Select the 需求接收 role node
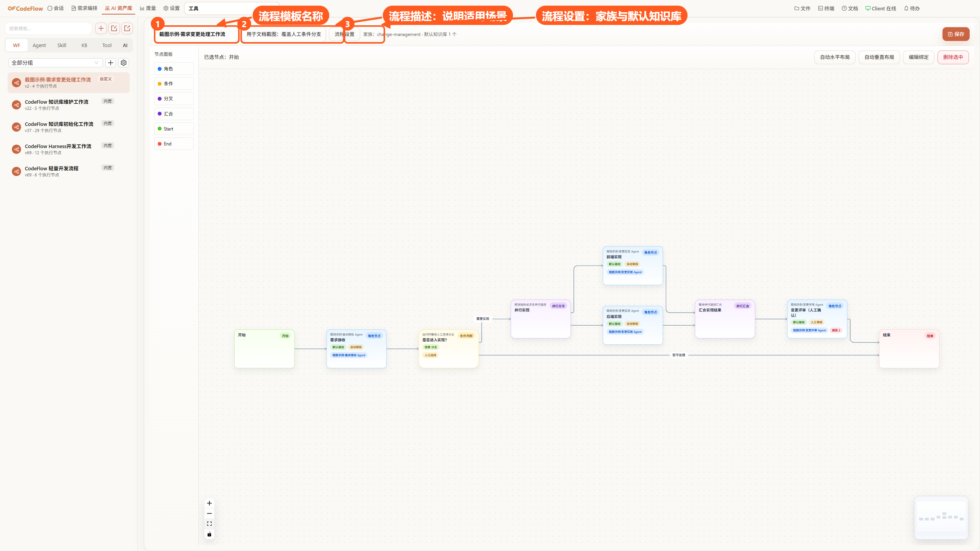This screenshot has width=980, height=551. coord(356,349)
